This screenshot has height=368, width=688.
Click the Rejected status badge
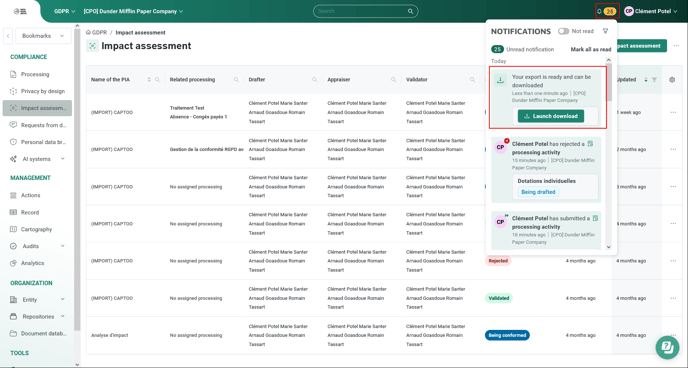(498, 261)
